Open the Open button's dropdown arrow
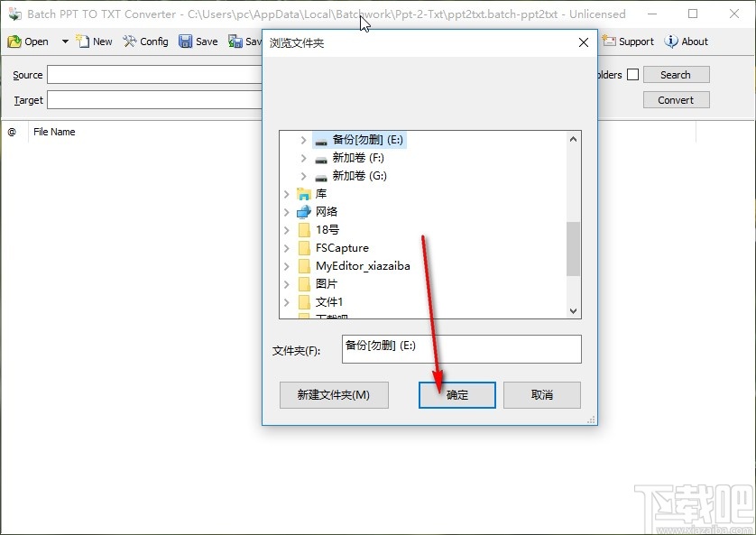This screenshot has width=756, height=535. coord(64,41)
